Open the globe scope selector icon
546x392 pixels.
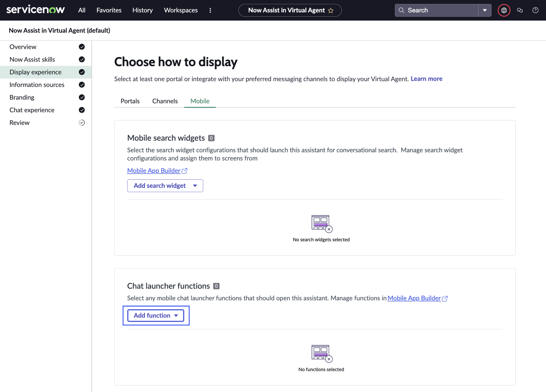[x=504, y=10]
